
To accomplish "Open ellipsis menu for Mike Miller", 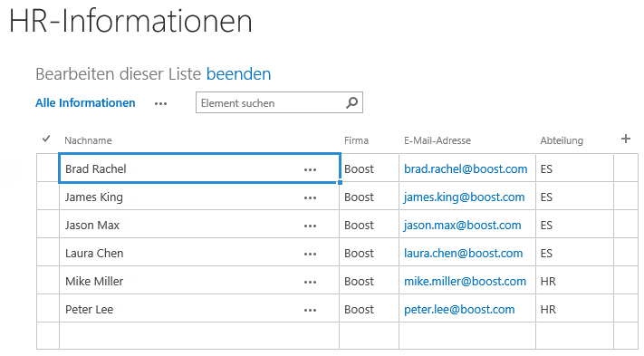I will point(310,282).
